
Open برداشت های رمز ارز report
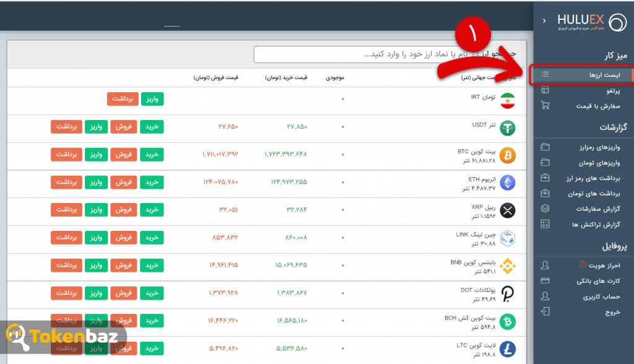(x=593, y=178)
